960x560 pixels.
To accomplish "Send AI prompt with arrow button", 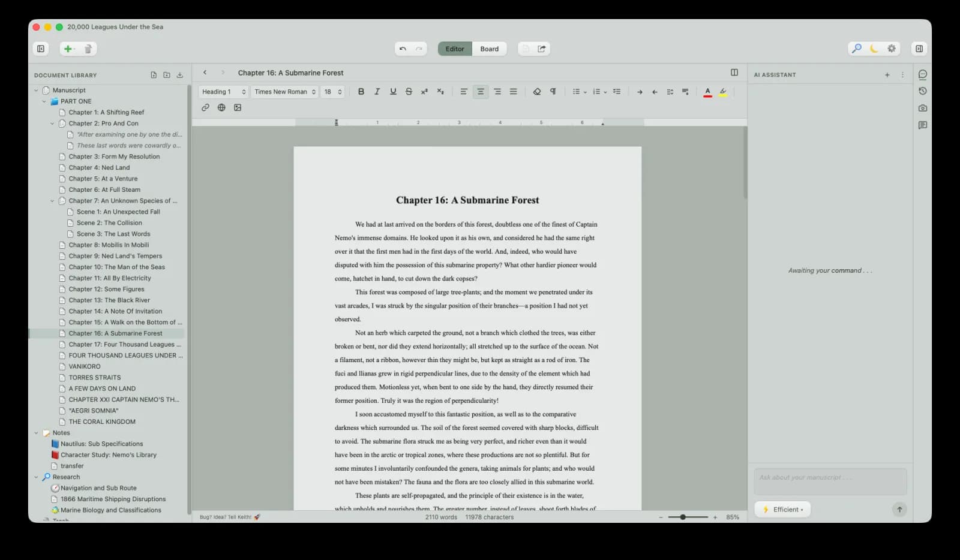I will click(x=899, y=510).
